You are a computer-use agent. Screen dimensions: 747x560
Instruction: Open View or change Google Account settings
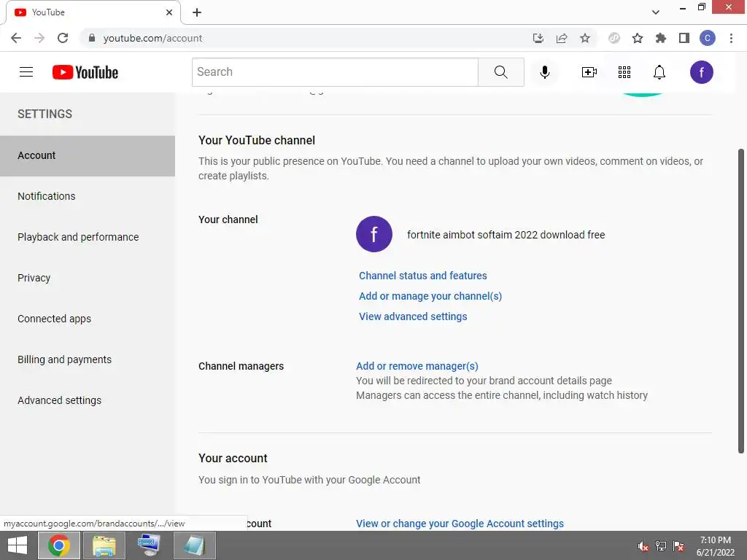(460, 524)
